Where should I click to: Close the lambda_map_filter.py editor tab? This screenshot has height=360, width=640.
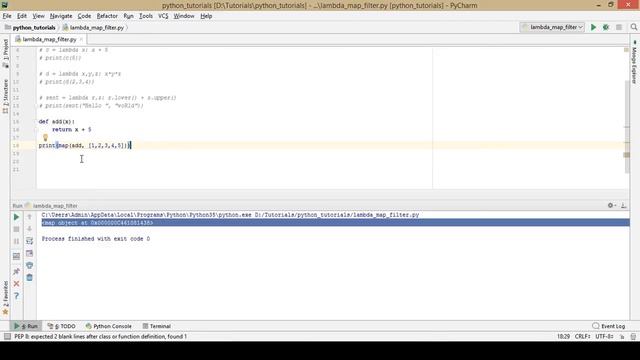click(x=81, y=39)
